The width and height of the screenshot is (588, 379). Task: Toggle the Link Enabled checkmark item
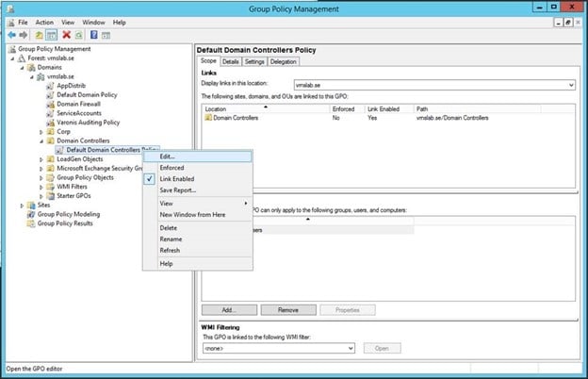177,178
